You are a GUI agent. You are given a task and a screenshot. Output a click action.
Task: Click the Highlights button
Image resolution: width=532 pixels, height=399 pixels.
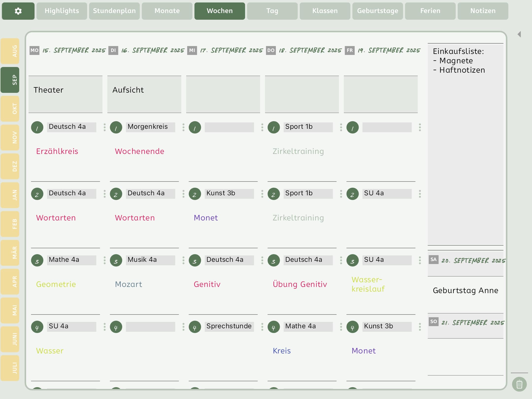coord(62,11)
